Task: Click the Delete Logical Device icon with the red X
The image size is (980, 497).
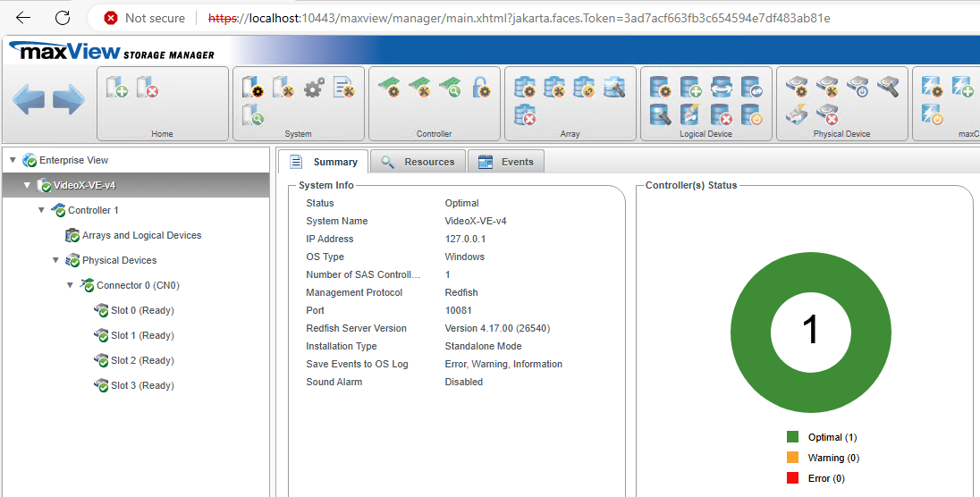Action: (x=722, y=114)
